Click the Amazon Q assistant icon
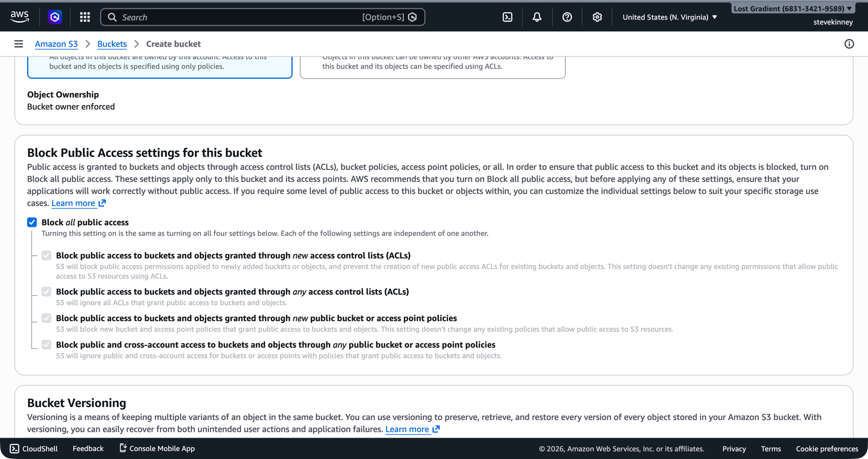Image resolution: width=868 pixels, height=459 pixels. click(x=55, y=17)
